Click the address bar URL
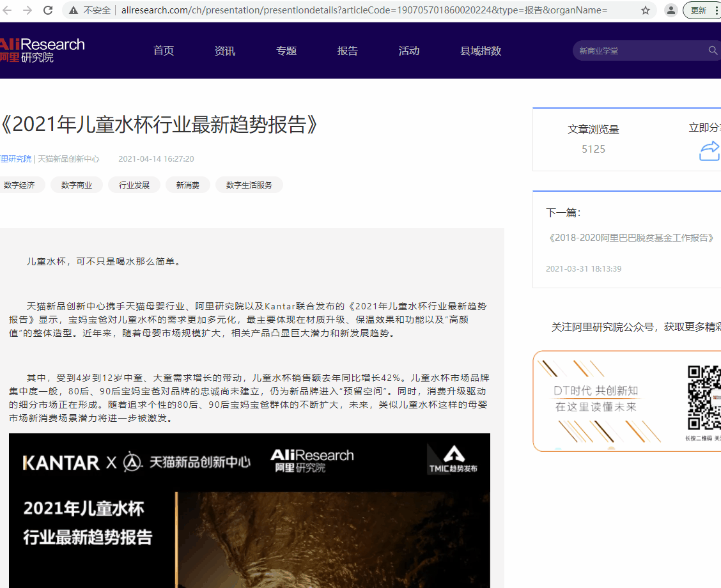The width and height of the screenshot is (721, 588). (364, 10)
